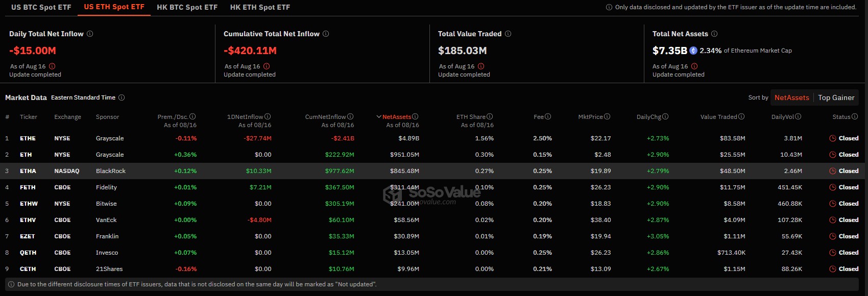868x296 pixels.
Task: Open the info icon on the Fee column header
Action: click(548, 116)
